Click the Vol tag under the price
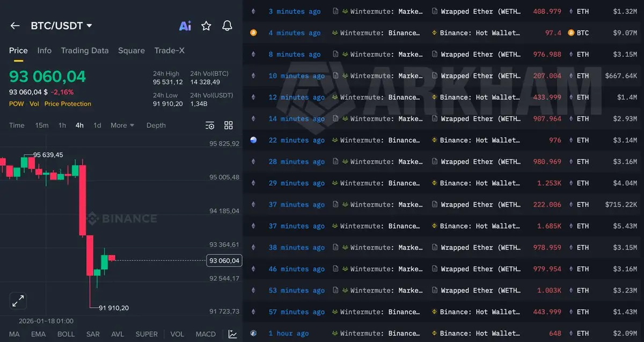 [x=34, y=104]
